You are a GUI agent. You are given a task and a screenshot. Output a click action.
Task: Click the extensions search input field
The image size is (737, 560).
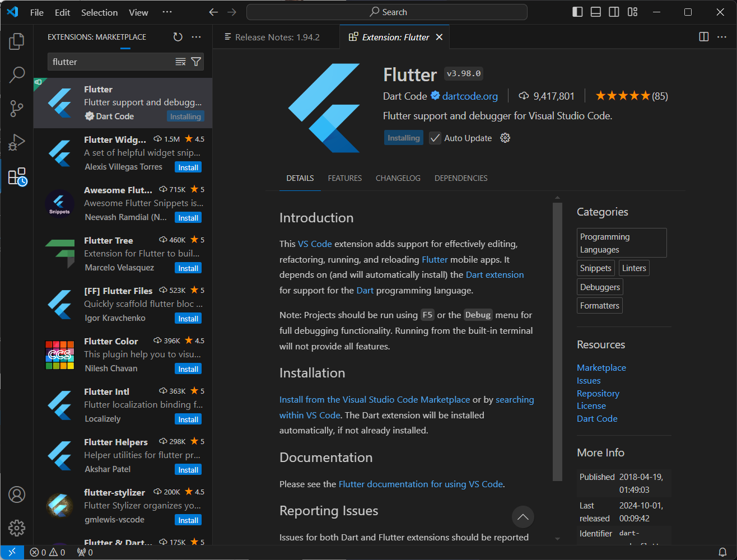click(x=112, y=62)
